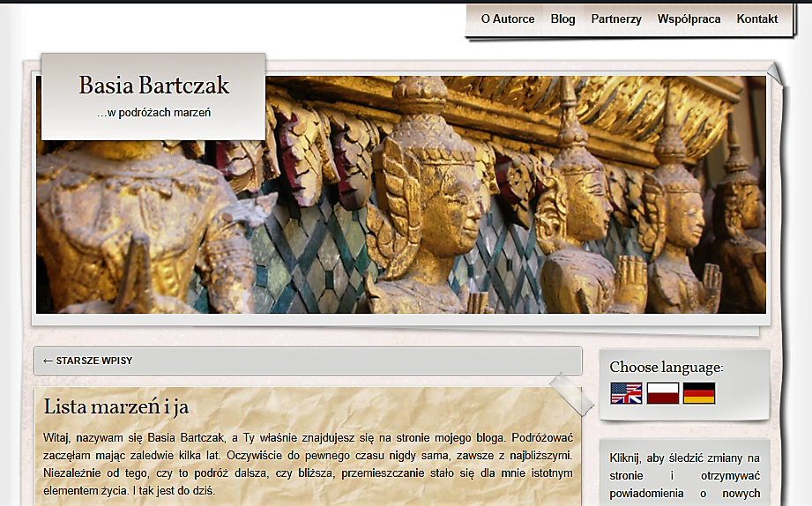Image resolution: width=812 pixels, height=506 pixels.
Task: Select the English language flag
Action: click(626, 393)
